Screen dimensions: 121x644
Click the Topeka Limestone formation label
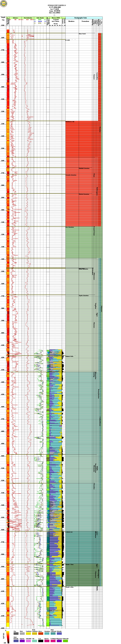tap(84, 295)
